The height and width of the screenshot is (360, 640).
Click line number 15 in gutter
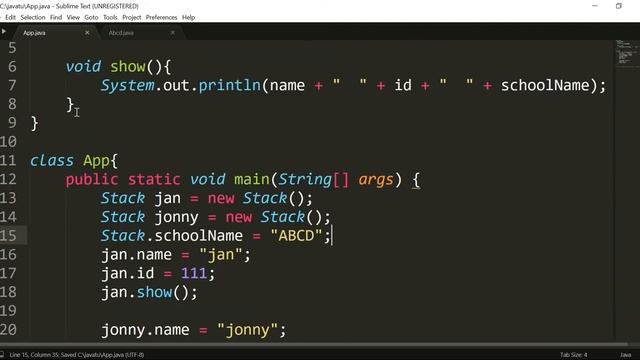click(x=8, y=236)
